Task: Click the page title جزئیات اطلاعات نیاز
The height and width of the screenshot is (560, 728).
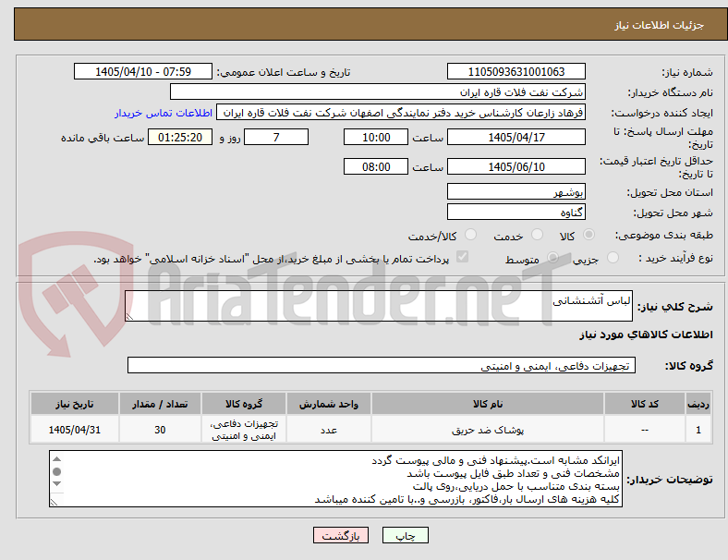Action: coord(660,25)
